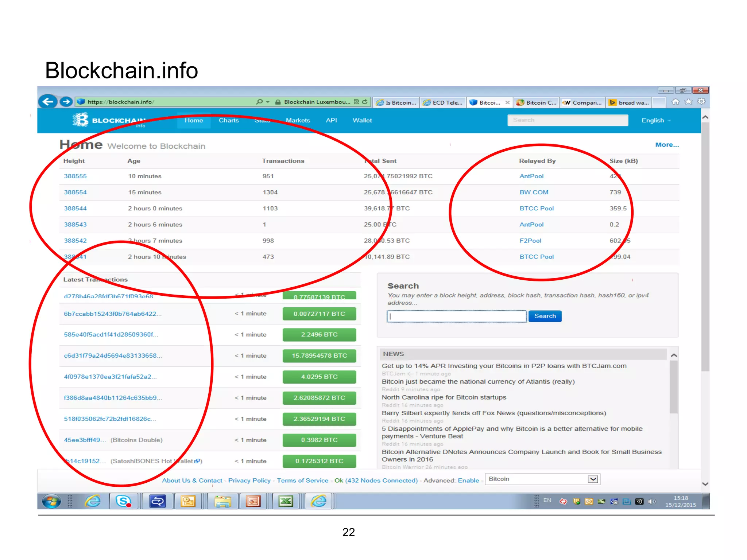Viewport: 747px width, 560px height.
Task: Click the 15.78954578 BTC green amount button
Action: click(x=319, y=355)
